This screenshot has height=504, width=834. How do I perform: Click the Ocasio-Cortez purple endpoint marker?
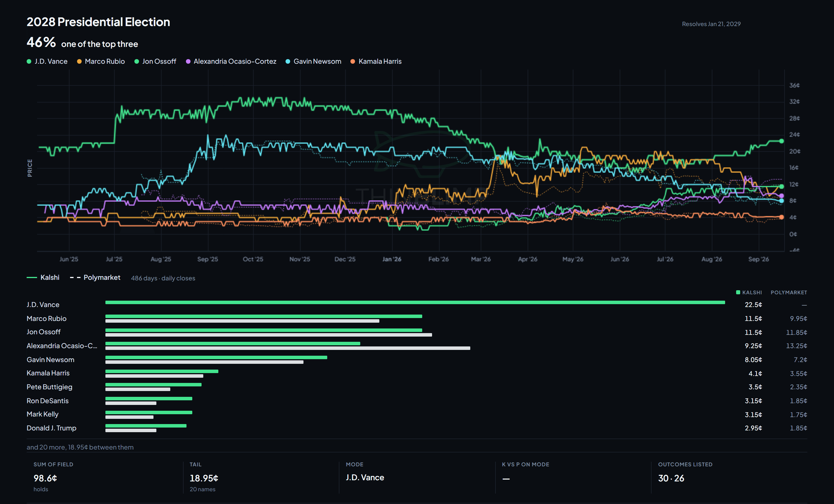pos(782,196)
